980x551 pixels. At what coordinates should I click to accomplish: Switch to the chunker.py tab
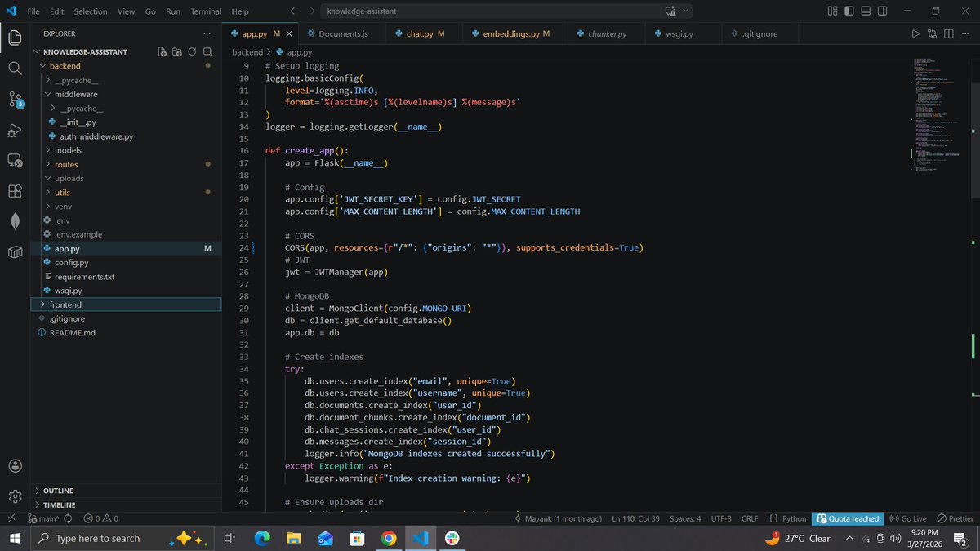pos(608,33)
